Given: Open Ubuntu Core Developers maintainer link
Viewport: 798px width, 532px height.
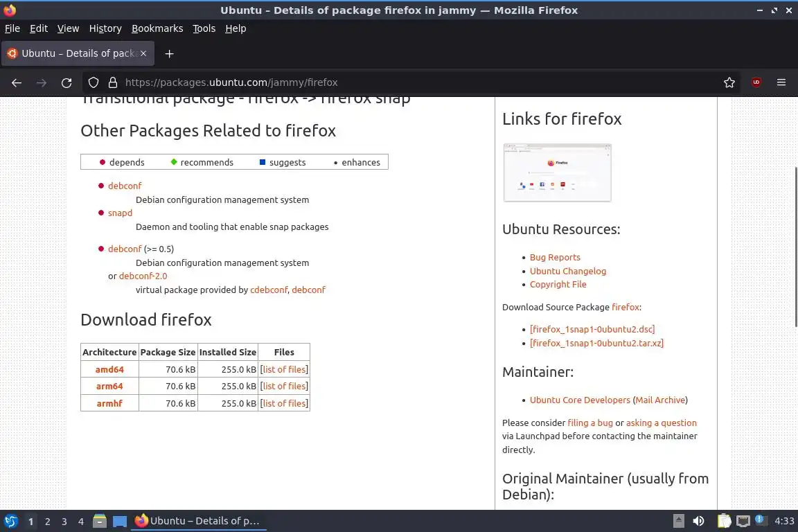Looking at the screenshot, I should click(x=580, y=400).
